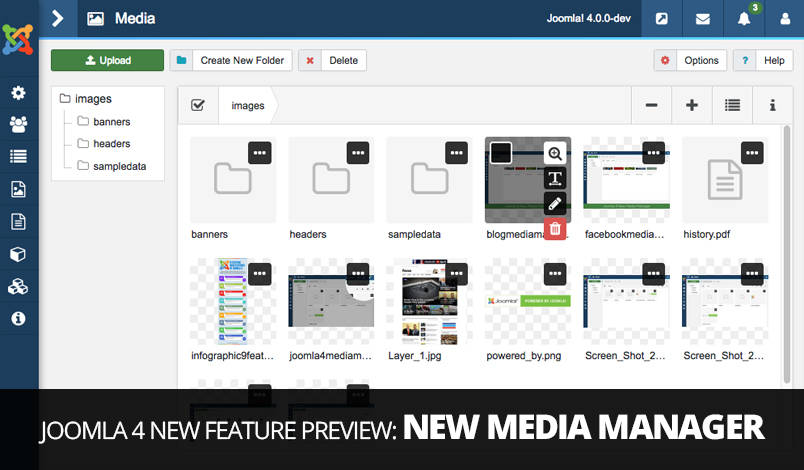Open the Menus list sidebar icon
The height and width of the screenshot is (470, 804).
18,156
